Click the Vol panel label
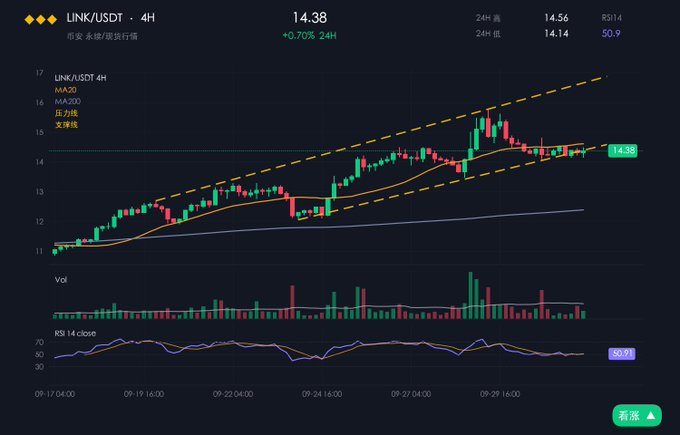Screen dimensions: 680x435 [61, 280]
